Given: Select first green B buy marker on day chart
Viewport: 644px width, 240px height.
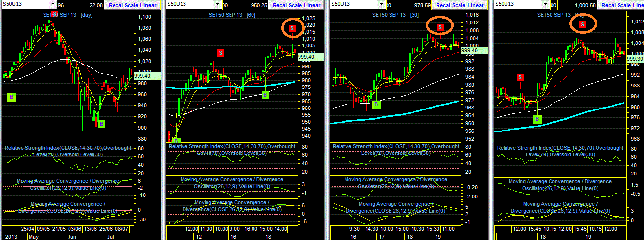Looking at the screenshot, I should 11,97.
